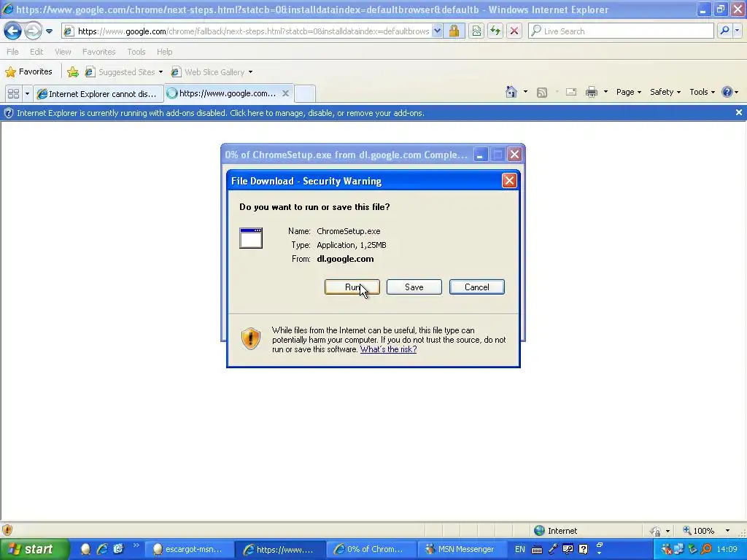Click the status bar privacy report icon
747x560 pixels.
[656, 531]
